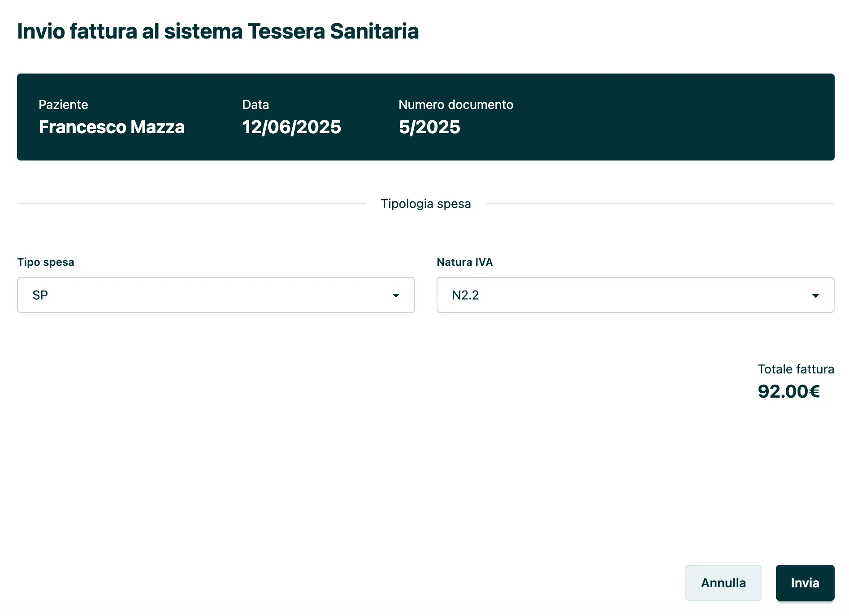The height and width of the screenshot is (616, 849).
Task: Click the date 12/06/2025
Action: coord(291,127)
